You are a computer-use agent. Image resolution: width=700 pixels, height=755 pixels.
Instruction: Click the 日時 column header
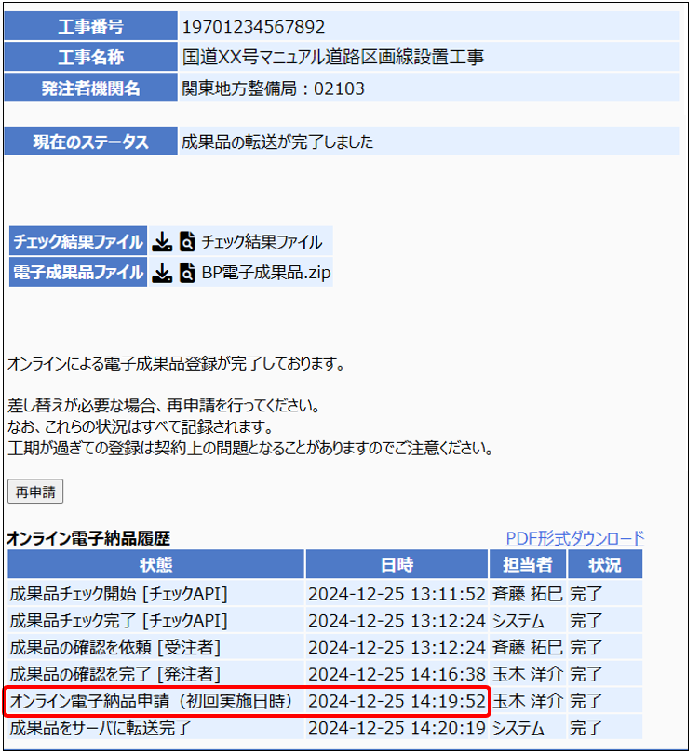(397, 565)
